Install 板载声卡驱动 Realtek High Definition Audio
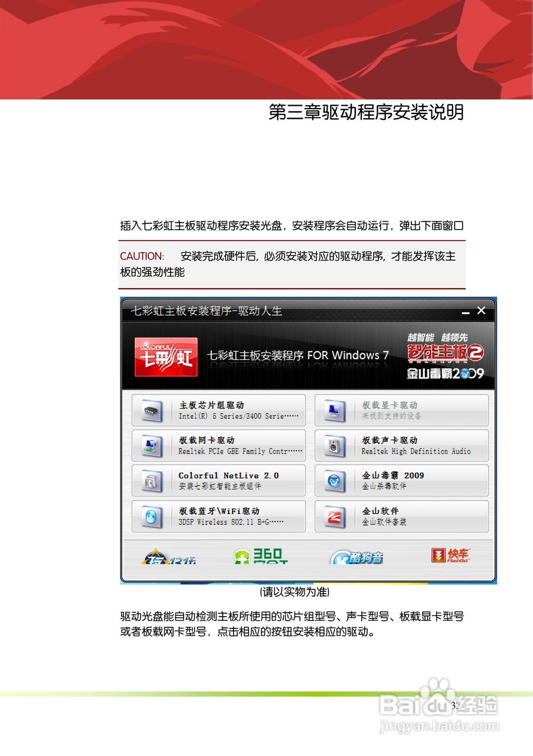 [401, 446]
